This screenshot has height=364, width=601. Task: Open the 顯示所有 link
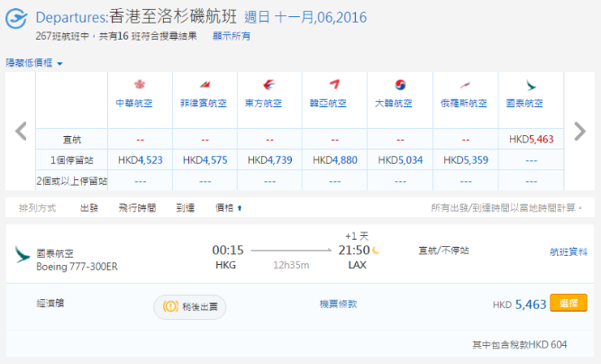click(x=232, y=36)
